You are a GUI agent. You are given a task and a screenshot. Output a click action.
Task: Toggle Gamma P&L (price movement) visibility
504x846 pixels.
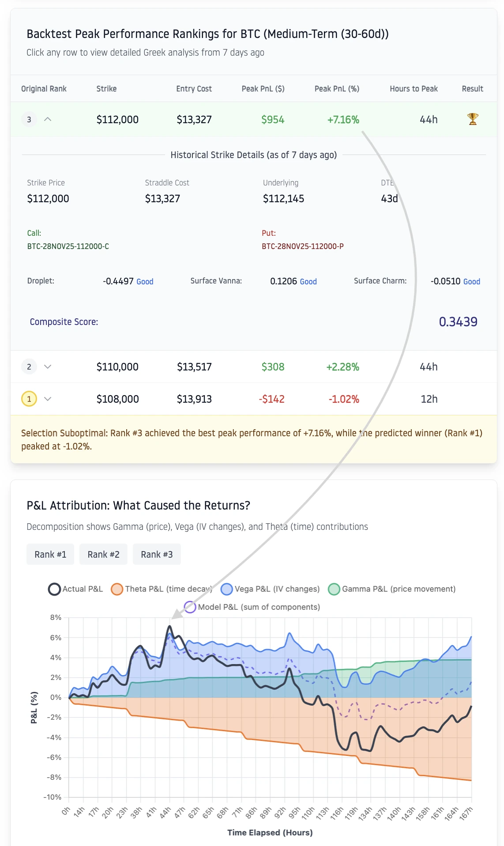coord(334,589)
